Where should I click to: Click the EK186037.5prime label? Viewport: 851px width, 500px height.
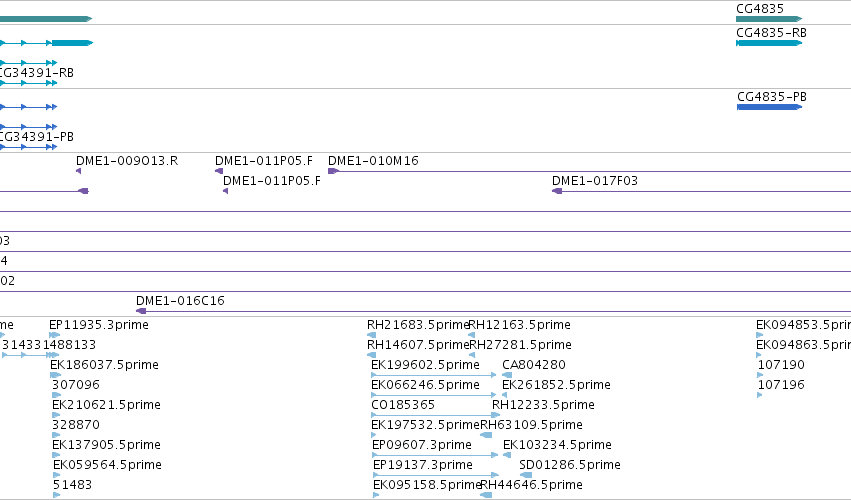coord(104,365)
